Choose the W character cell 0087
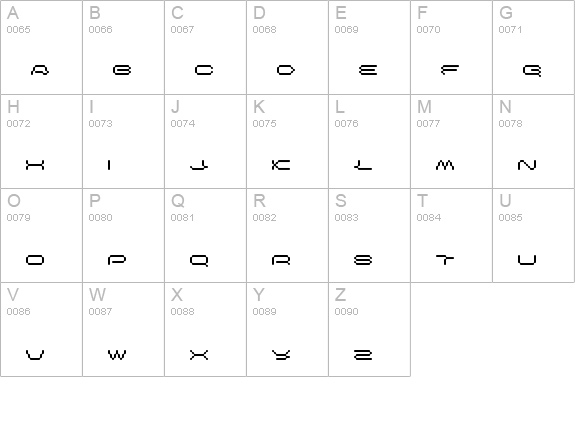 point(124,329)
